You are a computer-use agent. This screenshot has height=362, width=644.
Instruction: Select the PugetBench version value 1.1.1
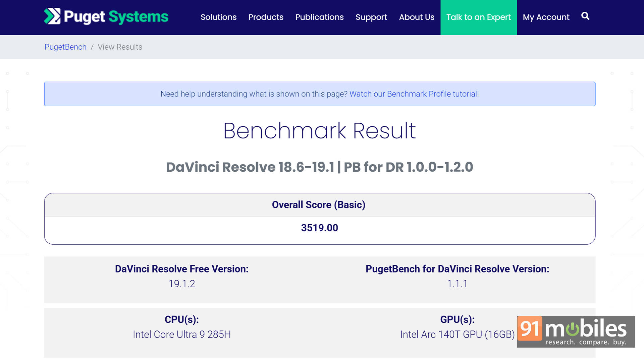tap(457, 284)
